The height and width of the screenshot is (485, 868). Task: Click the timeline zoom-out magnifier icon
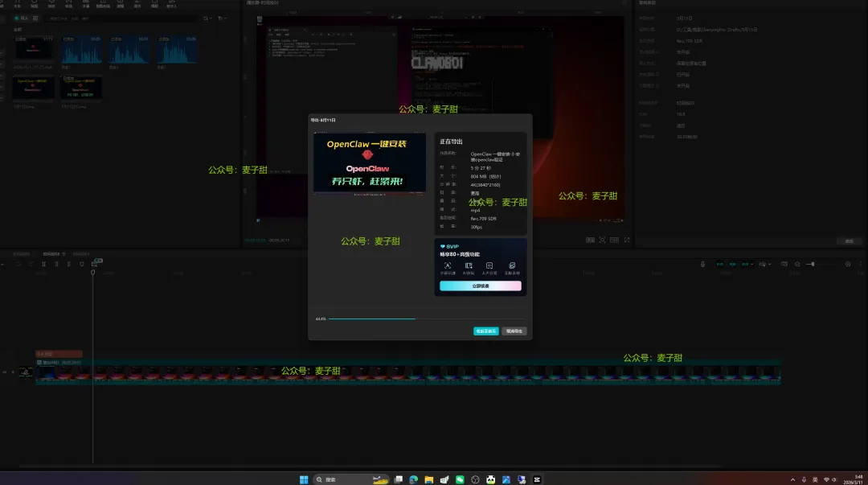pyautogui.click(x=797, y=265)
